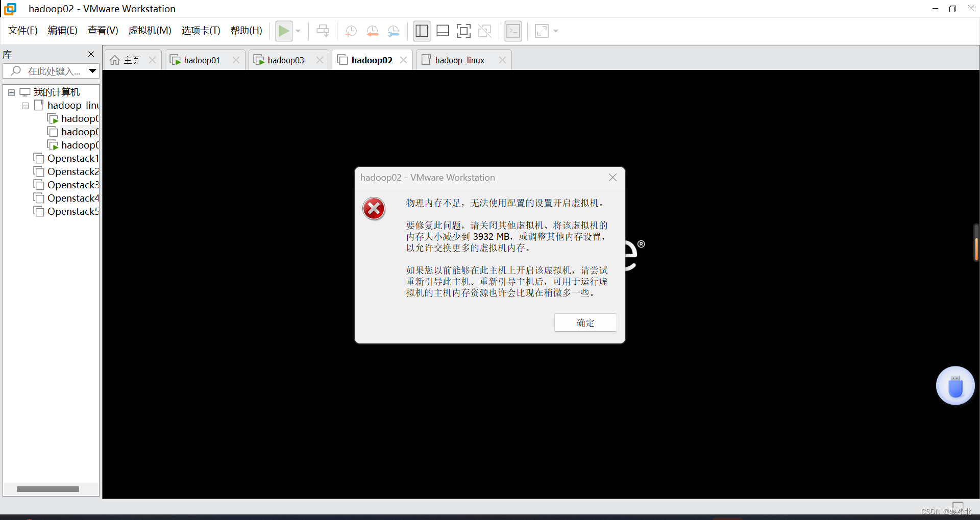980x520 pixels.
Task: Open the 查看(V) menu
Action: click(x=103, y=31)
